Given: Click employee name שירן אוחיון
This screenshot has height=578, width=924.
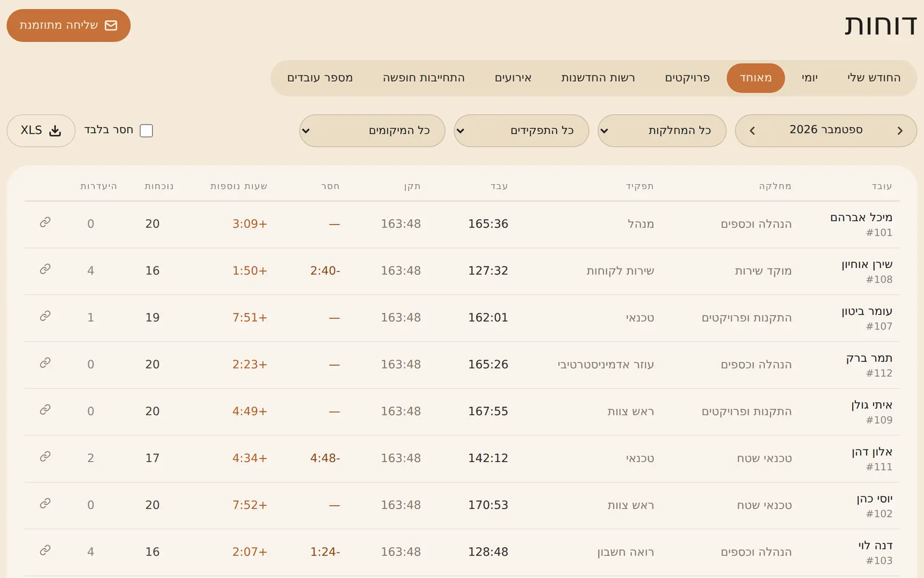Looking at the screenshot, I should coord(867,264).
